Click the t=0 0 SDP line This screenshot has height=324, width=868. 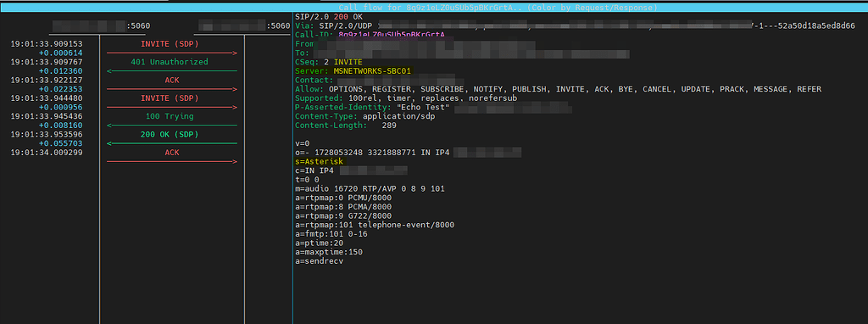(307, 180)
